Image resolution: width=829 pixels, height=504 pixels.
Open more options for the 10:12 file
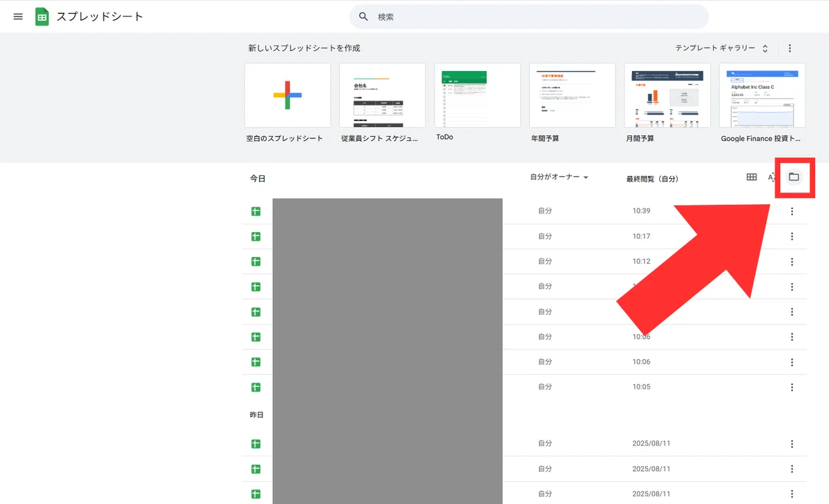click(792, 262)
